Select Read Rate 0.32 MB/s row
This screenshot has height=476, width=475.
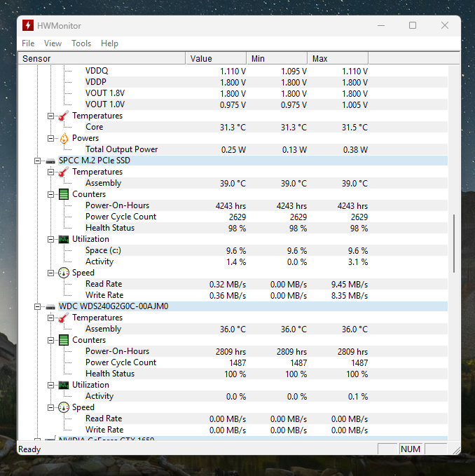[x=266, y=285]
